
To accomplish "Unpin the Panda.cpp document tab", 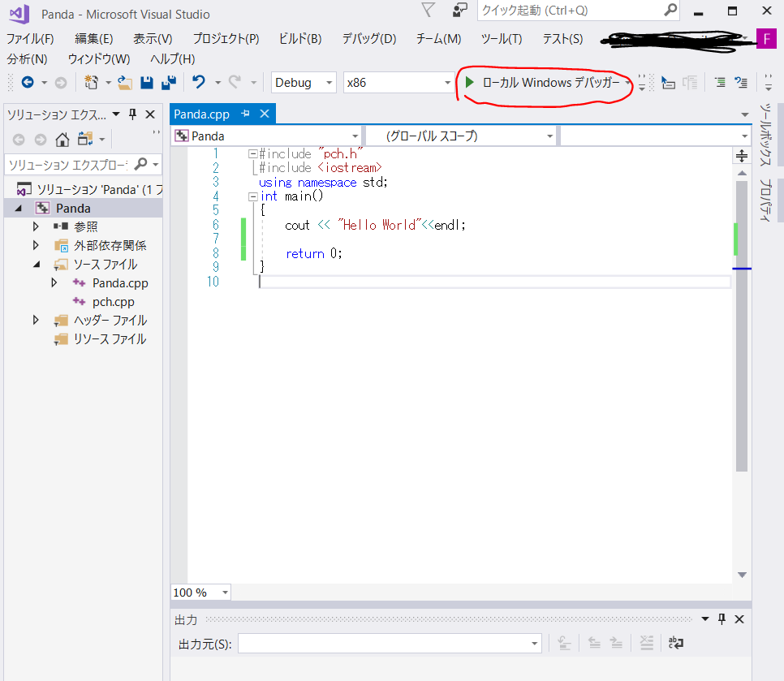I will pos(246,114).
